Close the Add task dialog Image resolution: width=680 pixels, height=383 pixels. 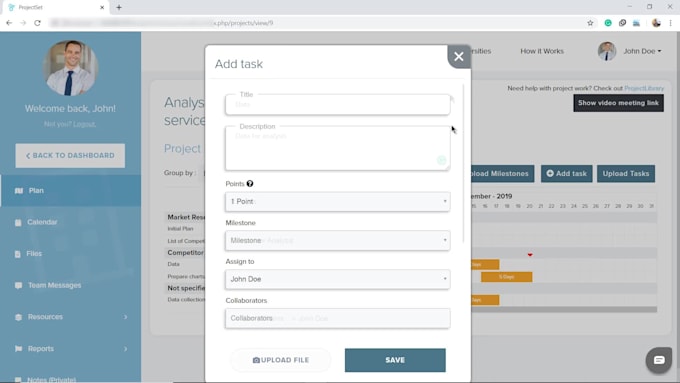[x=459, y=56]
